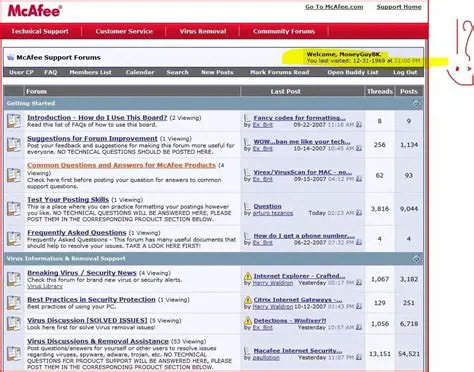Open Search in forum navbar
Image resolution: width=474 pixels, height=372 pixels.
(177, 72)
